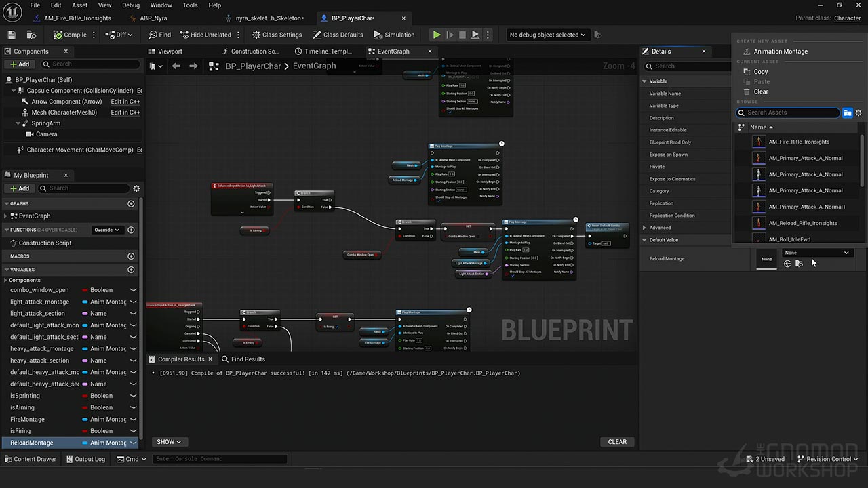Toggle ReloadMontage variable editable eye icon
This screenshot has height=488, width=868.
(133, 443)
